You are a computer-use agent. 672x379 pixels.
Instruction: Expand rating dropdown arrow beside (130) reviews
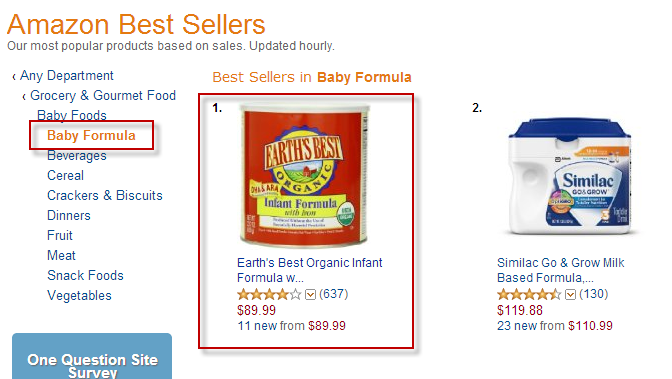pyautogui.click(x=570, y=295)
